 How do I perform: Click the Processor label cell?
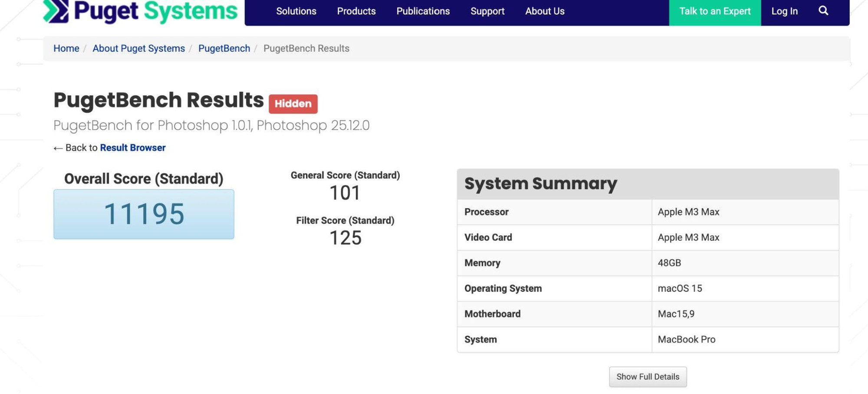[x=554, y=212]
